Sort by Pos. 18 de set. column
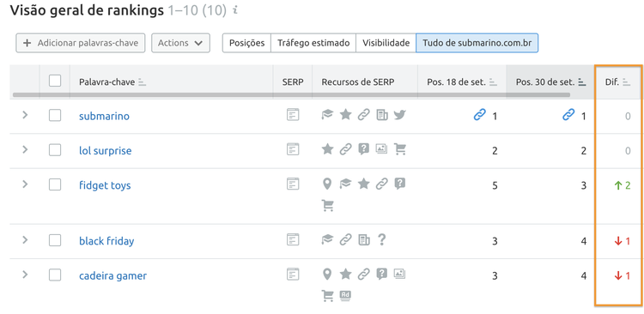This screenshot has width=644, height=314. tap(493, 82)
